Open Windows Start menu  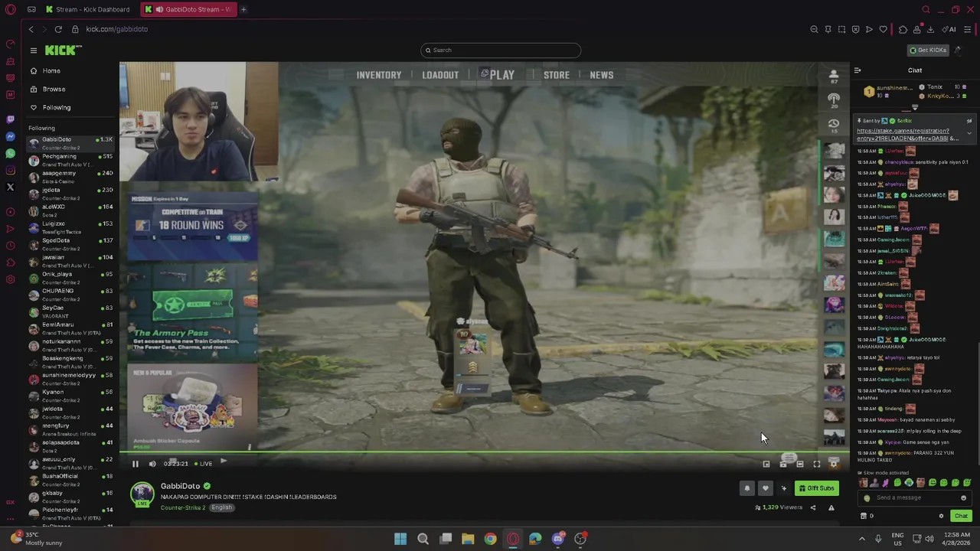[x=400, y=539]
